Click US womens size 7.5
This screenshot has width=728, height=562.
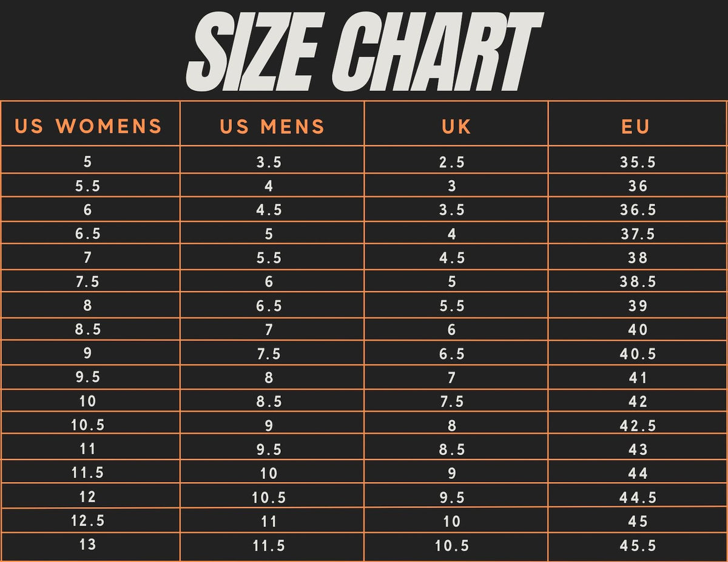(x=87, y=281)
